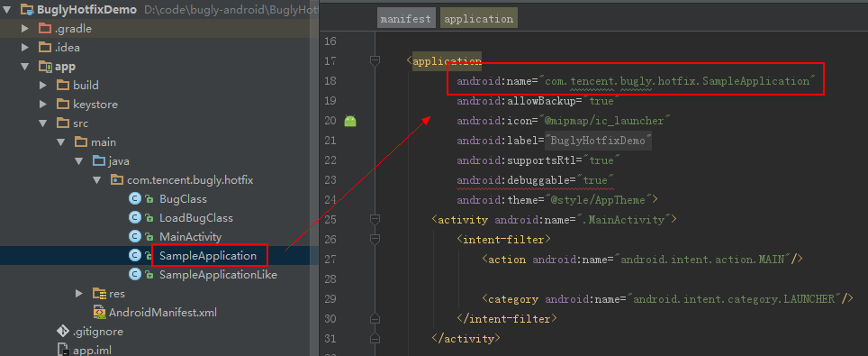The width and height of the screenshot is (868, 356).
Task: Click the .gitignore file icon
Action: [63, 332]
